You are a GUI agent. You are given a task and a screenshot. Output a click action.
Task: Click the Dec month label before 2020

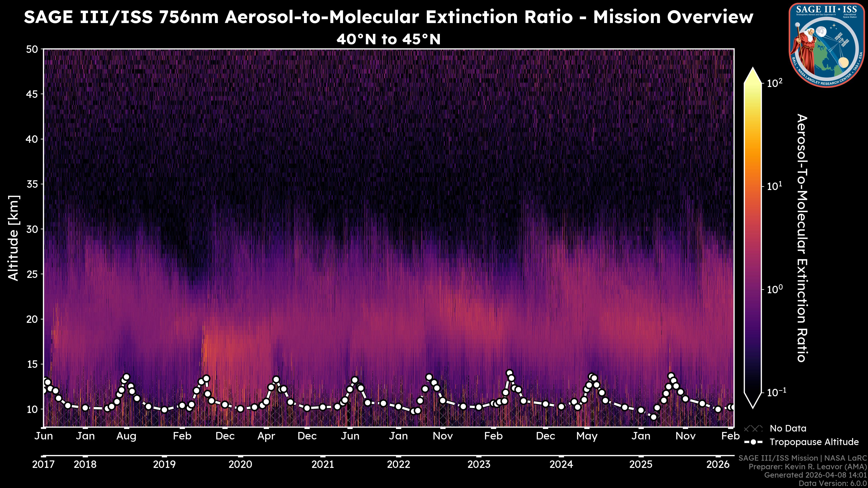coord(225,436)
